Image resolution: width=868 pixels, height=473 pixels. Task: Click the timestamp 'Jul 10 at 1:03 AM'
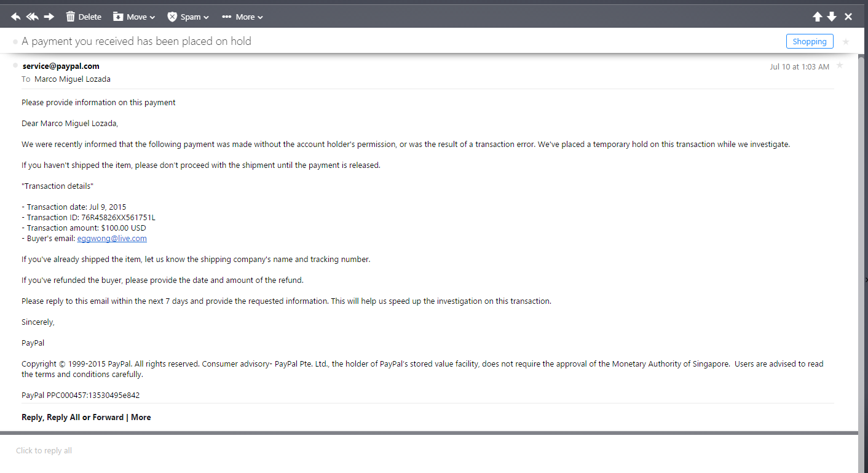coord(799,66)
